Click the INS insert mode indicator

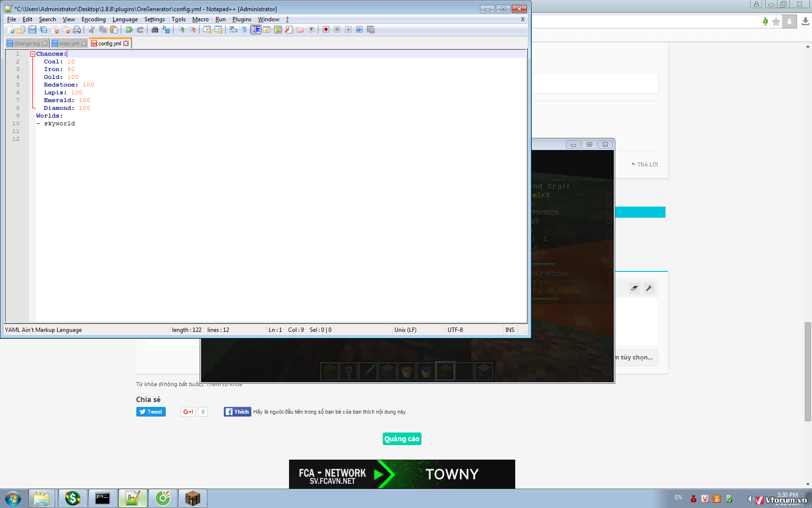[x=510, y=330]
